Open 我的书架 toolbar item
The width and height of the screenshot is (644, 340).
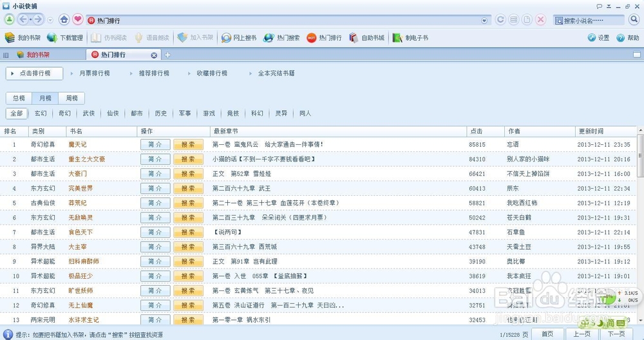(23, 38)
